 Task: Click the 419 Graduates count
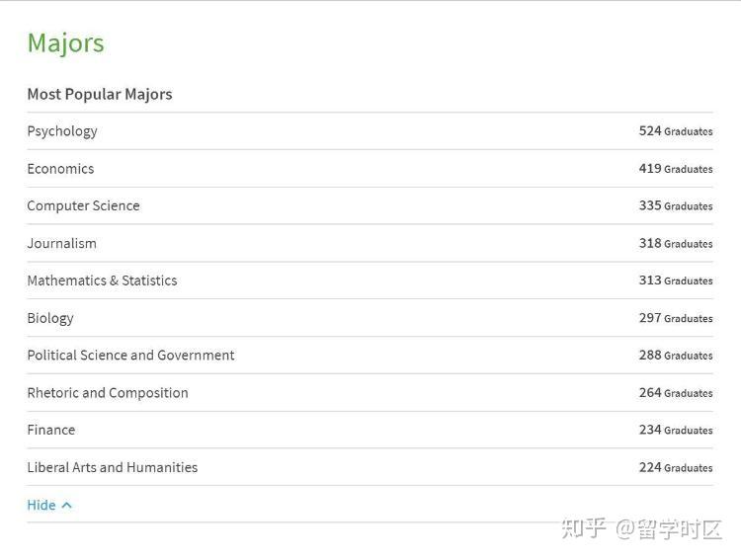[x=675, y=169]
